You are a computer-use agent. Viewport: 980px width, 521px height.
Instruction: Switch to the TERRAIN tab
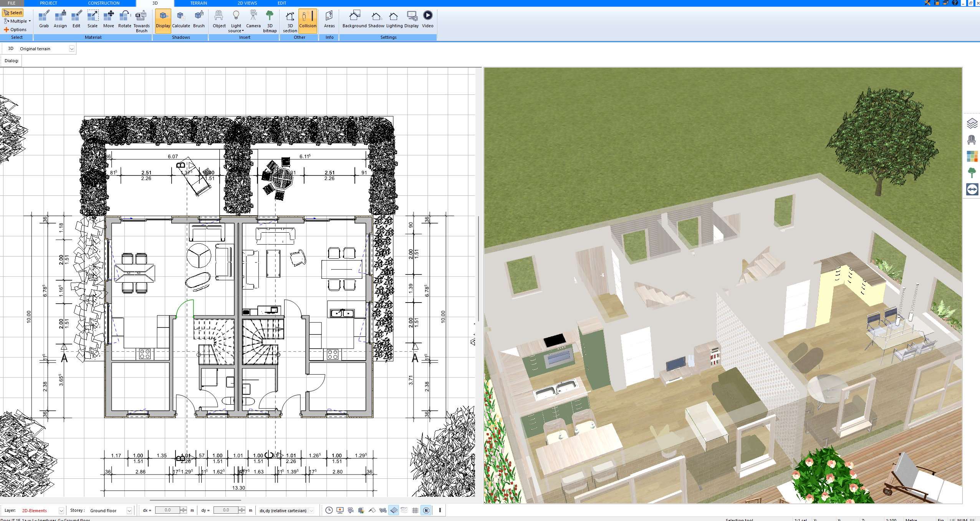click(199, 3)
